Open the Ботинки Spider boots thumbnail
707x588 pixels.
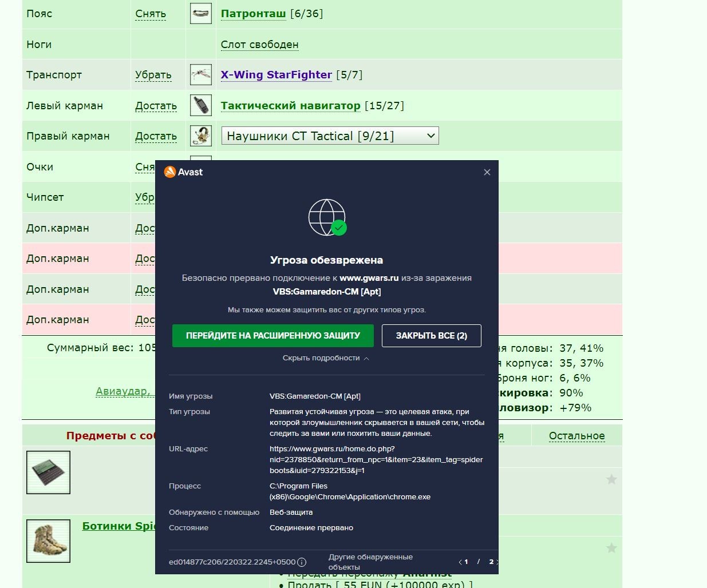point(48,541)
